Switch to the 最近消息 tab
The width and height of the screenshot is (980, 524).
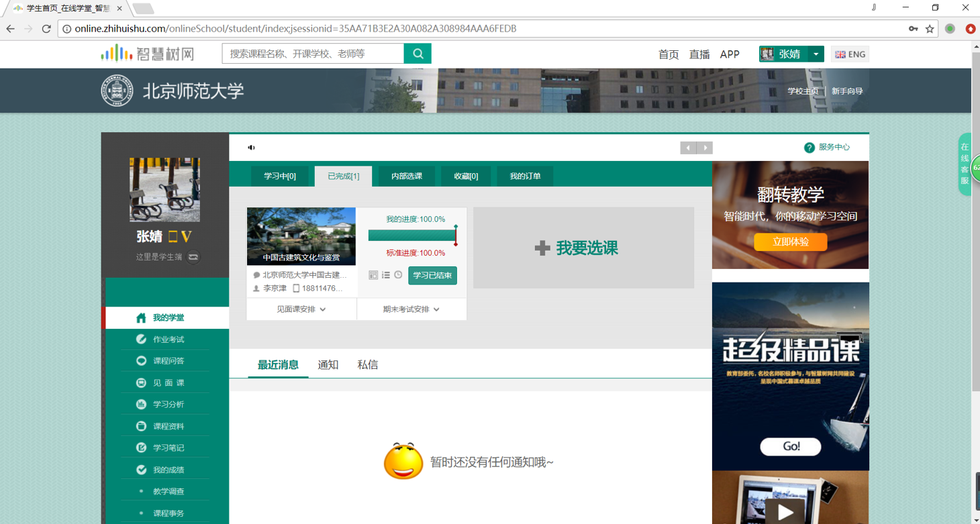pyautogui.click(x=278, y=365)
